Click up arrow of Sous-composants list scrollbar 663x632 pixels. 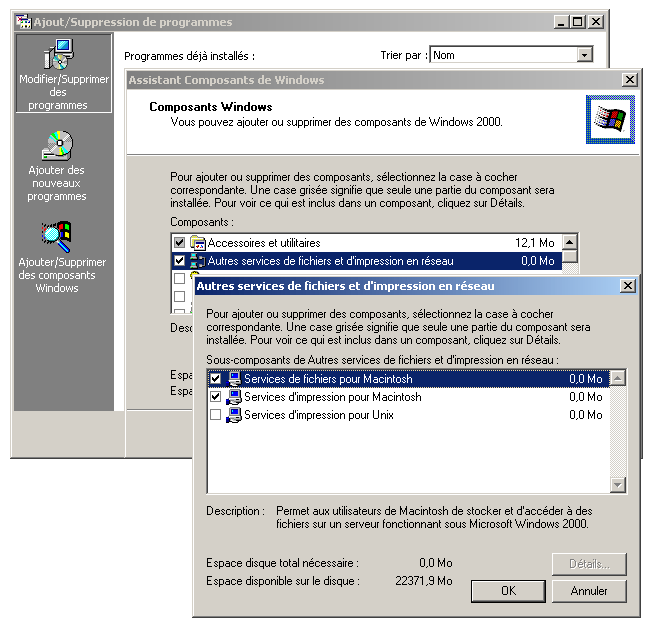pos(618,378)
